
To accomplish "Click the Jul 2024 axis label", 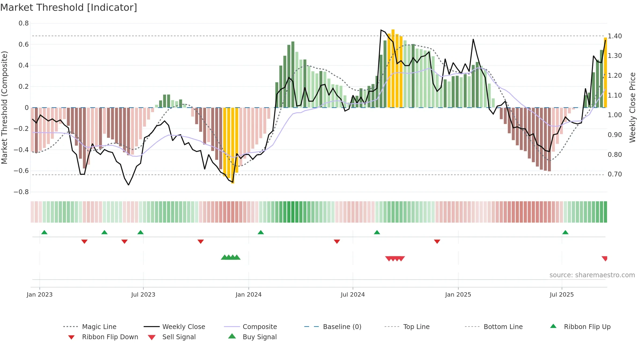I will click(353, 294).
